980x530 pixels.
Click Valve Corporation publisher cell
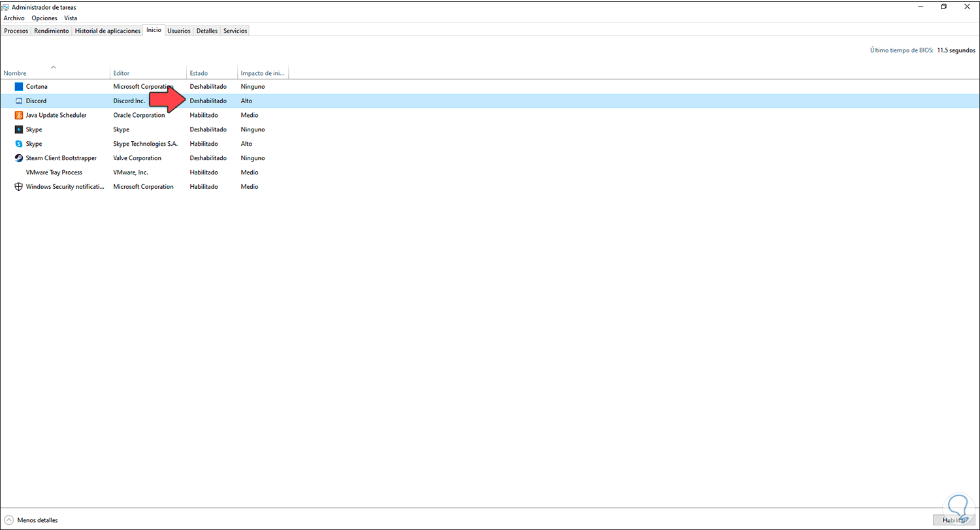(x=137, y=158)
